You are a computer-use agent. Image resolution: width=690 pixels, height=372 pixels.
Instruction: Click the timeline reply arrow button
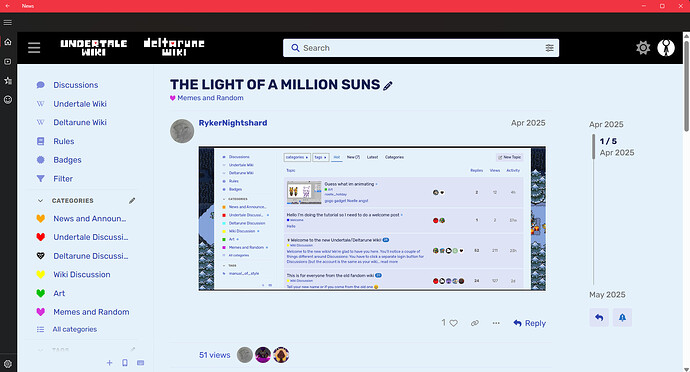pos(599,317)
